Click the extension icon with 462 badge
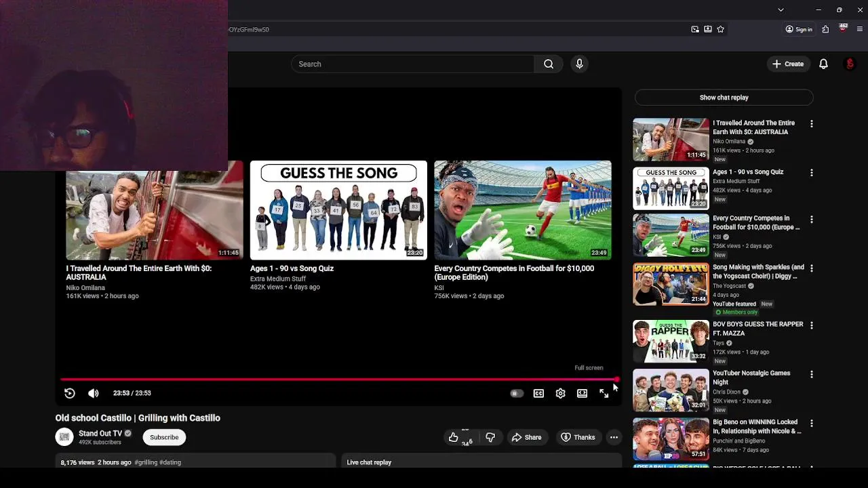The image size is (868, 488). (x=843, y=28)
